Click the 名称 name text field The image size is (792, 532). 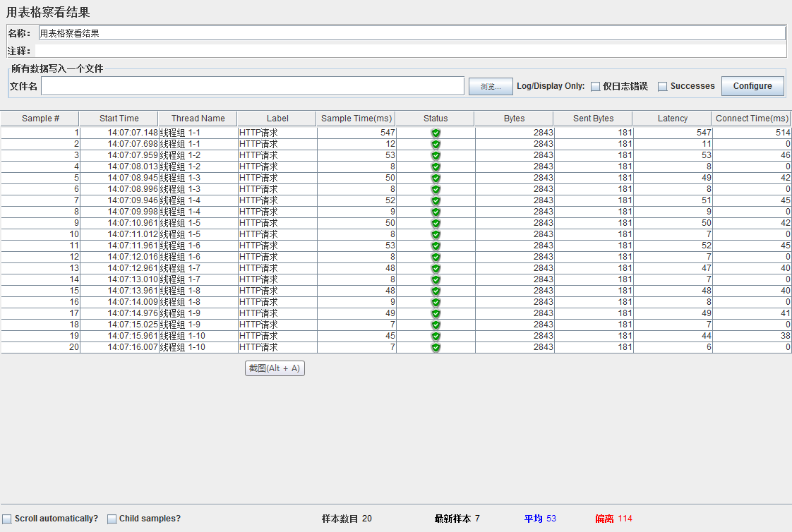pyautogui.click(x=412, y=33)
